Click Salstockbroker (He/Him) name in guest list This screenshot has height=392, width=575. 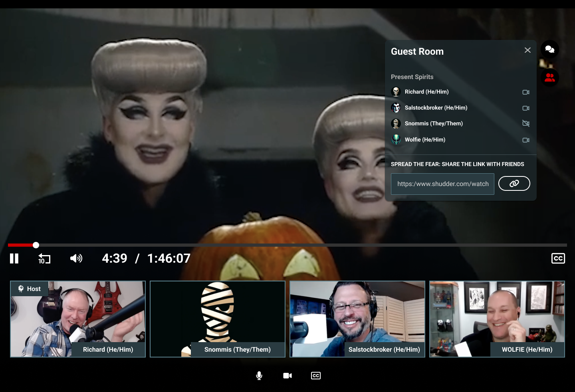coord(436,108)
